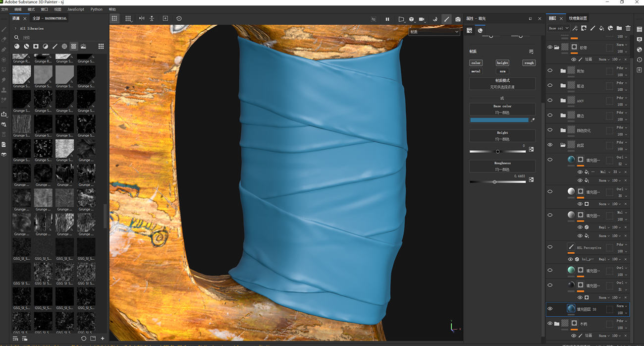Switch to the 纹理集设置 tab
Viewport: 644px width, 346px height.
[x=578, y=18]
